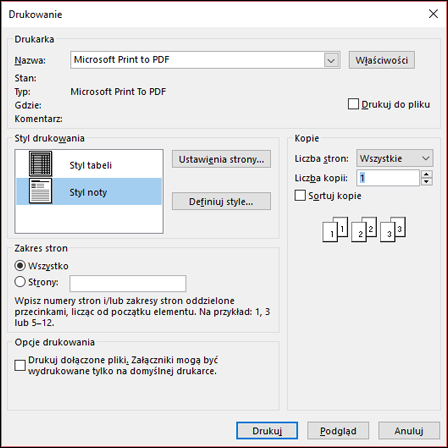Open the Liczba stron dropdown
This screenshot has width=448, height=448.
395,158
